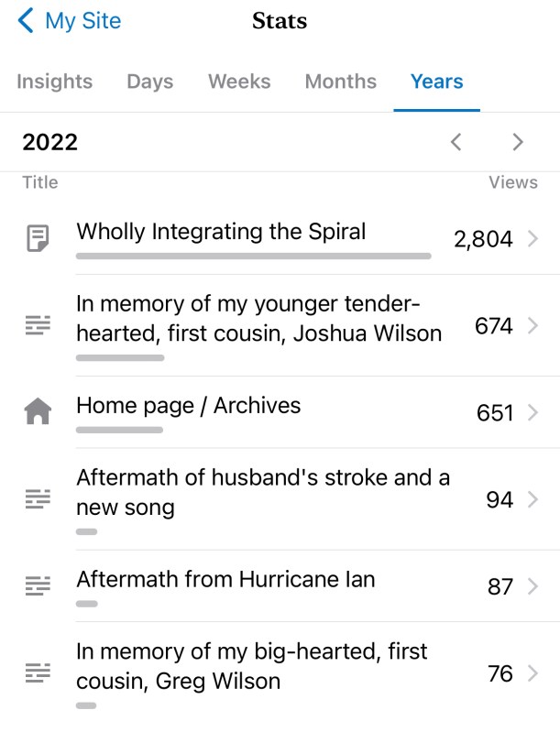Switch to the Days tab
This screenshot has width=560, height=732.
pos(150,82)
